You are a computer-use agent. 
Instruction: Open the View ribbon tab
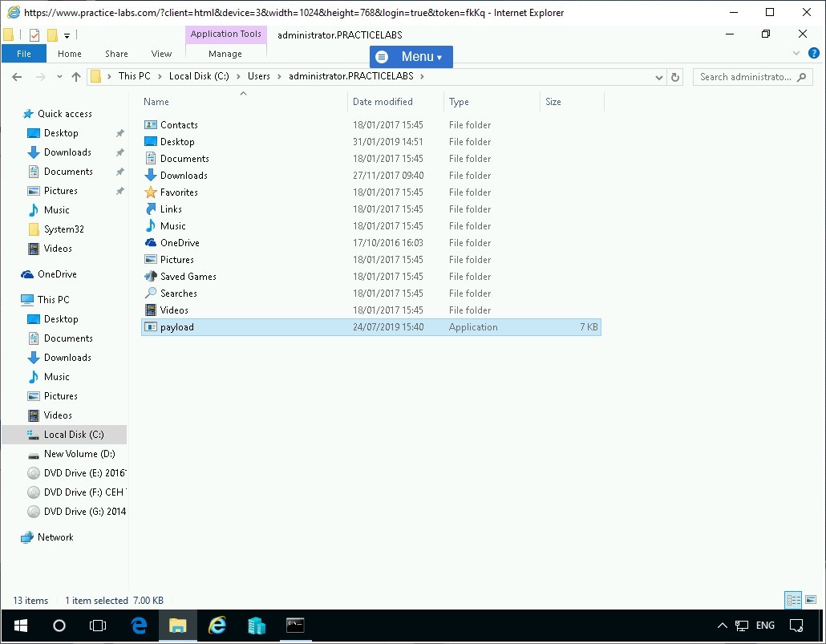coord(161,54)
